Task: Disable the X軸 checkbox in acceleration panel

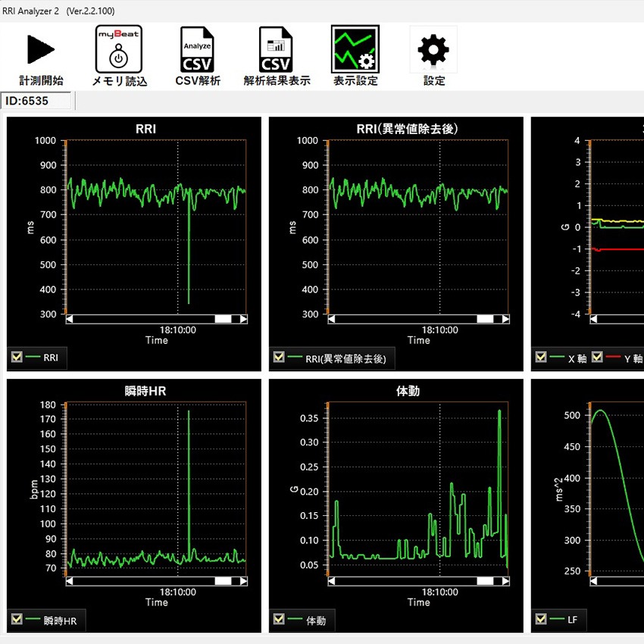Action: coord(542,357)
